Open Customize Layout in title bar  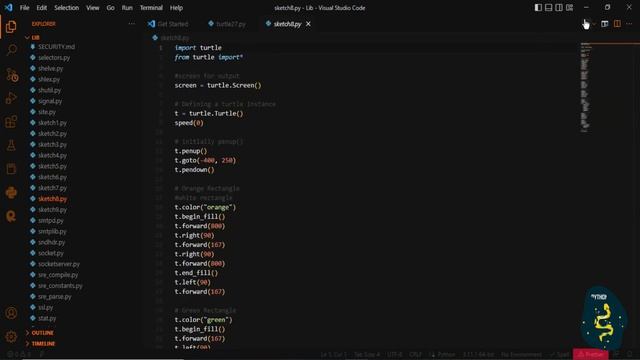[569, 7]
